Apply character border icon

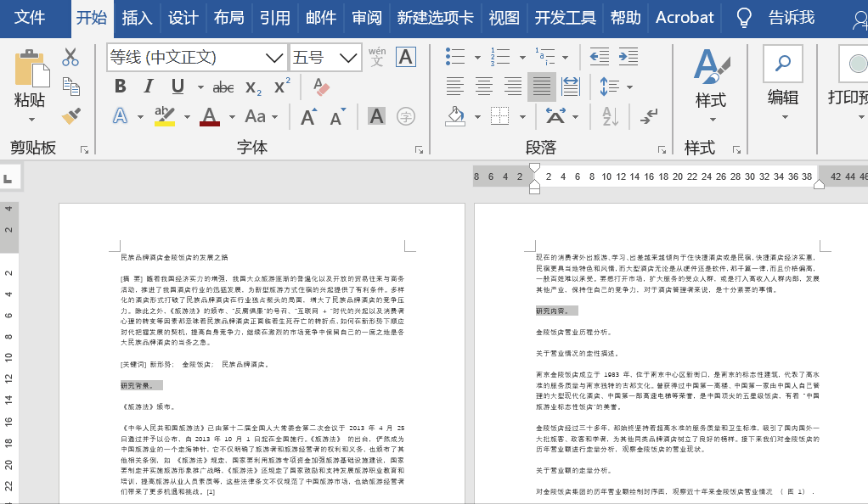406,57
